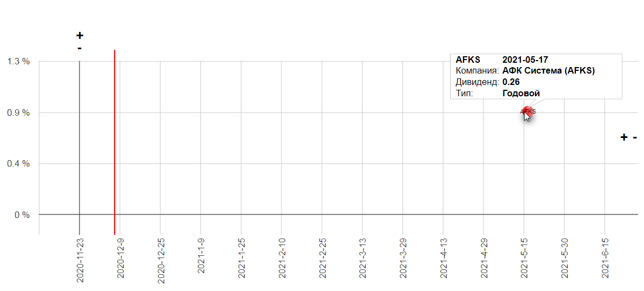Click the 0.9 % yield axis label
The width and height of the screenshot is (644, 291).
(19, 113)
